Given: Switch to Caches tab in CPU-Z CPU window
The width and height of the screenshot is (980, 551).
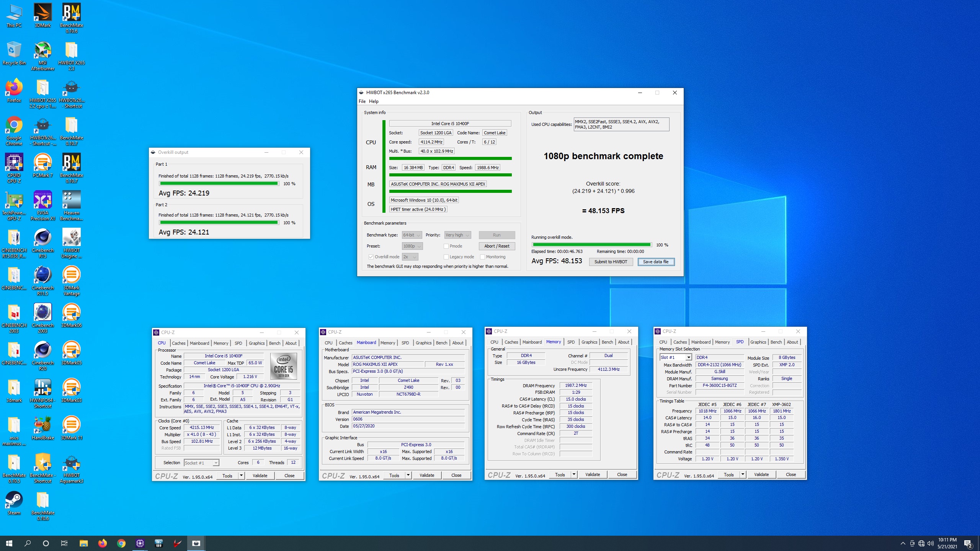Looking at the screenshot, I should click(x=178, y=343).
